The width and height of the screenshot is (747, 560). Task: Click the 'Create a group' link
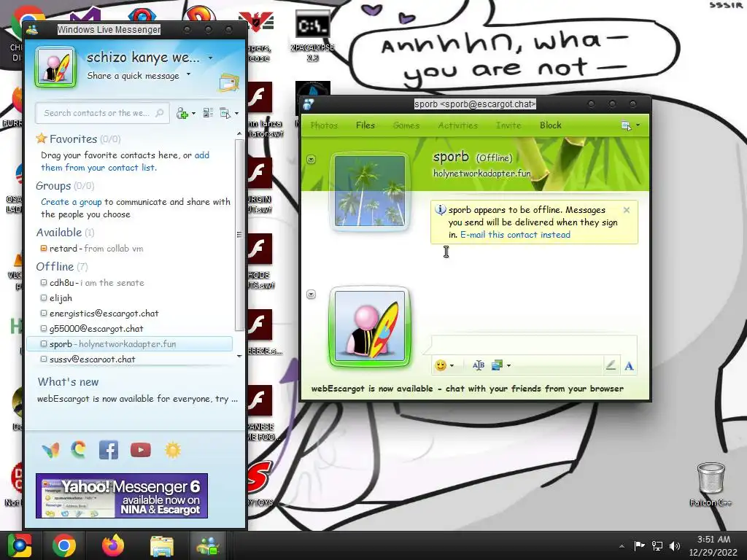[71, 202]
